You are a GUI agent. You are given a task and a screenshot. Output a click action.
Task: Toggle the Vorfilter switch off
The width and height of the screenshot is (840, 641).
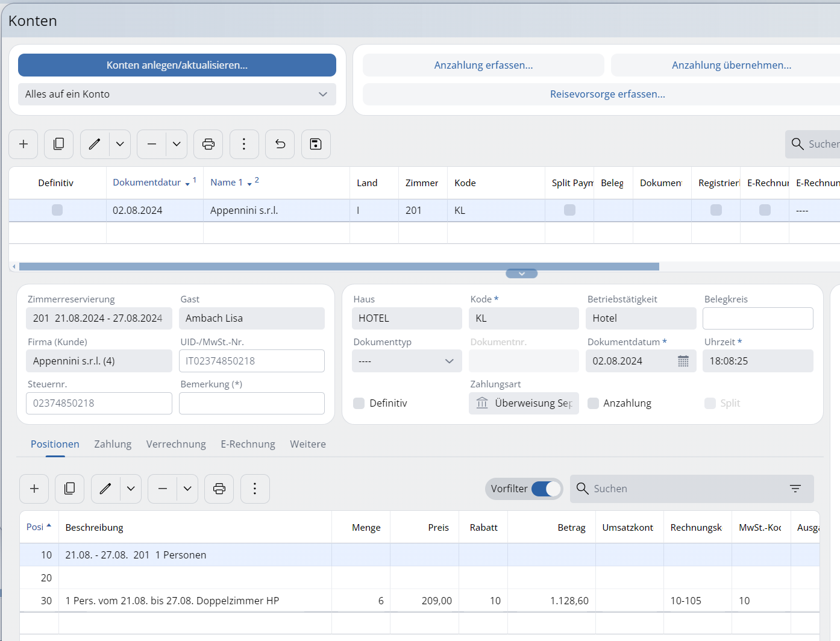click(546, 489)
